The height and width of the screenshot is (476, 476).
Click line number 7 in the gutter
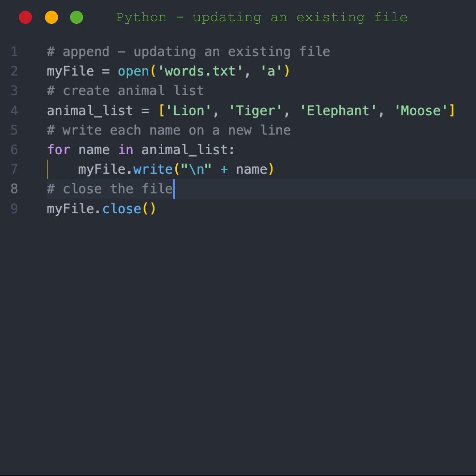14,169
